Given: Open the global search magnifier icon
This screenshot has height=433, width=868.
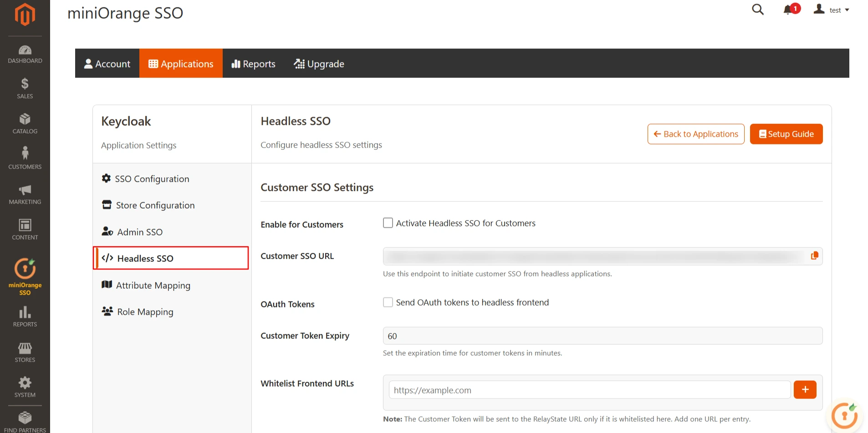Looking at the screenshot, I should click(x=757, y=9).
